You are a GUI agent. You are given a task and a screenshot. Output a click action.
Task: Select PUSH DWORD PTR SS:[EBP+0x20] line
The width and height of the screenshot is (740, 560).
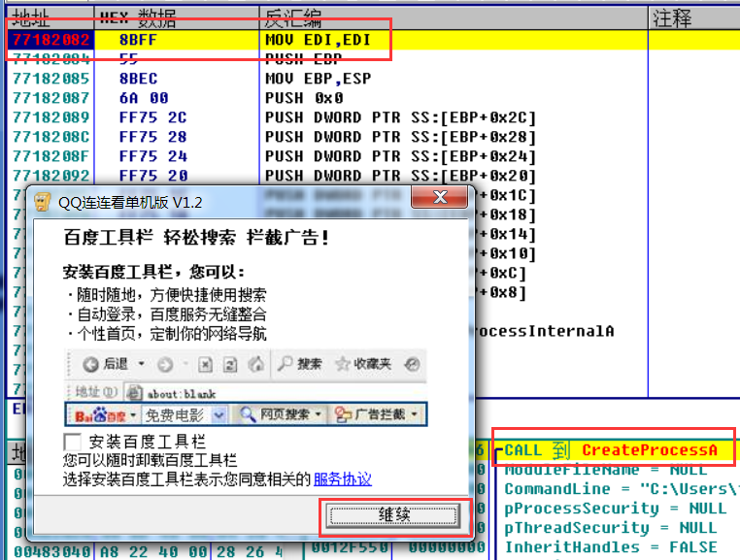400,176
